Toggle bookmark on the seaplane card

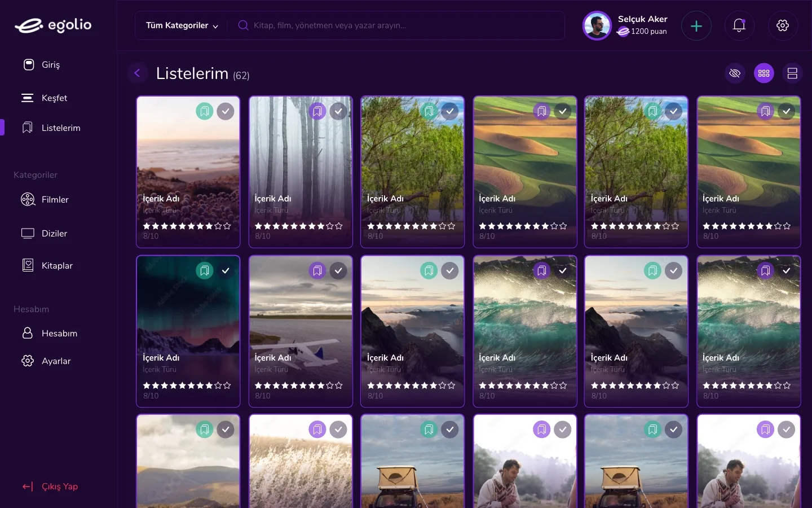pyautogui.click(x=317, y=270)
